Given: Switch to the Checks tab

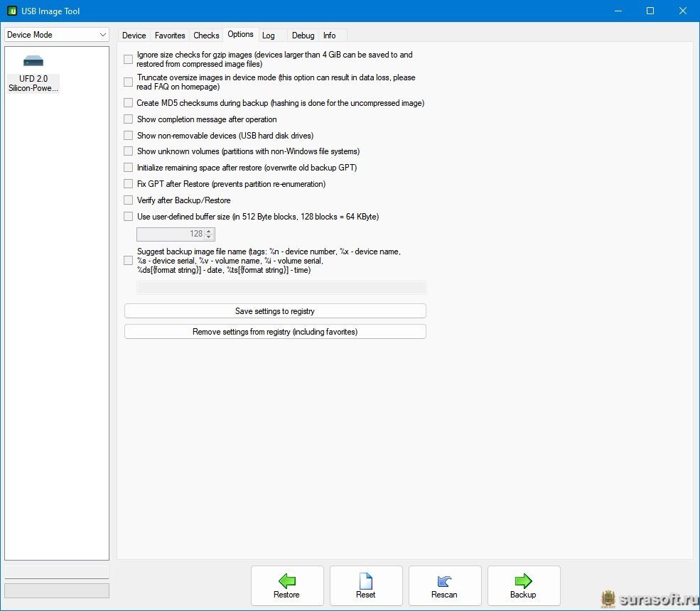Looking at the screenshot, I should point(206,36).
